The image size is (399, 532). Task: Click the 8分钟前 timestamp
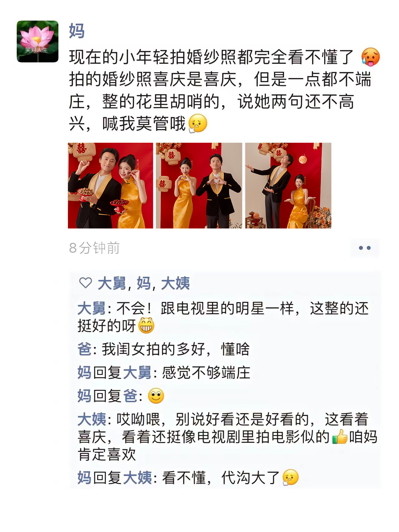(94, 248)
